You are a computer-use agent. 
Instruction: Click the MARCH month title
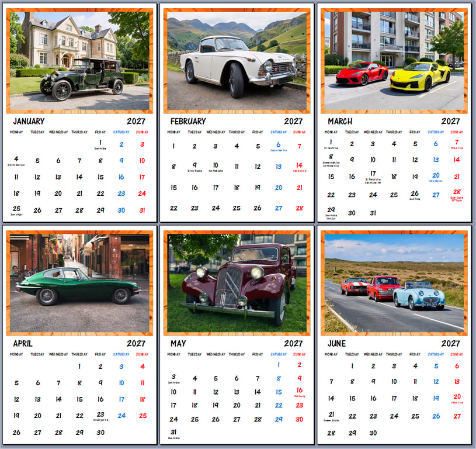coord(340,121)
